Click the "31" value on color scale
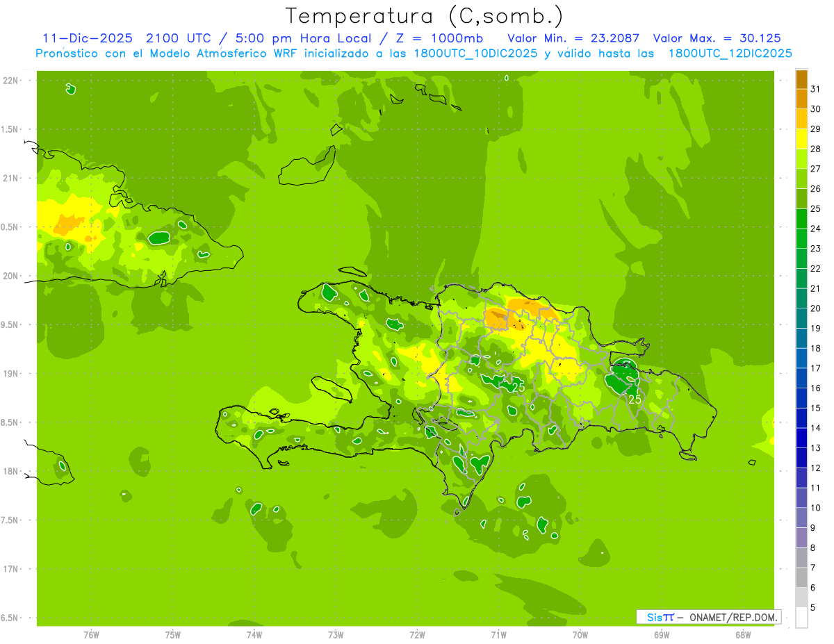Screen dimensions: 834x644 pos(816,89)
